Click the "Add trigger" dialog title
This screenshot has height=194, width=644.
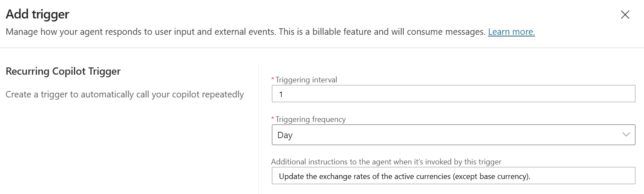coord(37,14)
